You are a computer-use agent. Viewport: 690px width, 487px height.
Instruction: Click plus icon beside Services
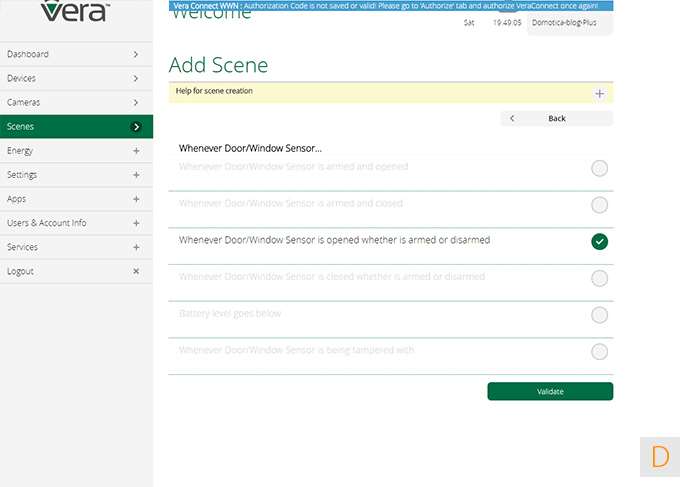coord(136,247)
